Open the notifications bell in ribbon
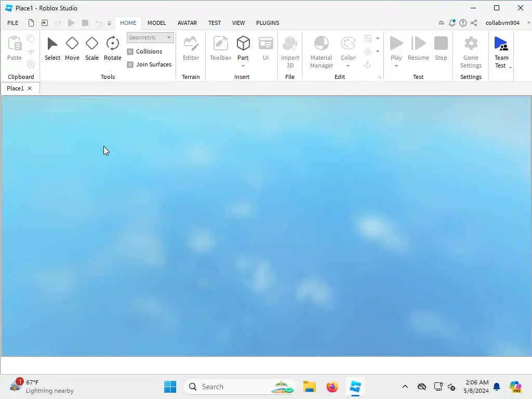Viewport: 532px width, 399px height. coord(452,23)
